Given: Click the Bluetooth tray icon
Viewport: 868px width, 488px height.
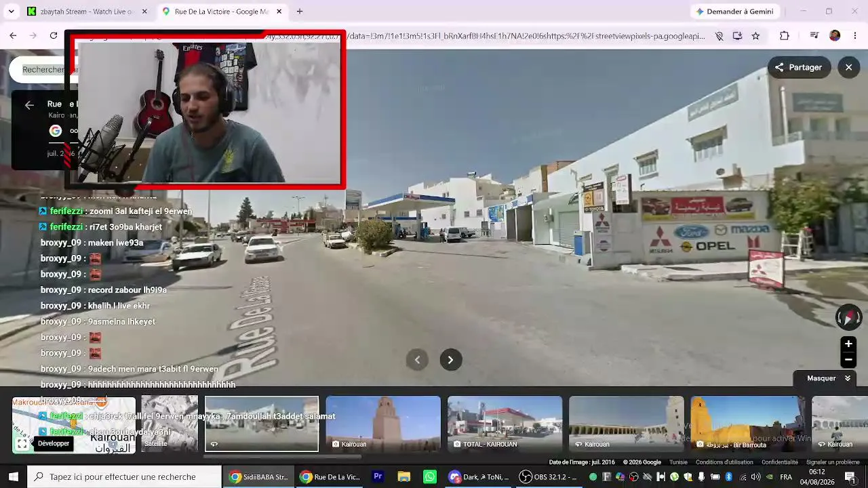Looking at the screenshot, I should (x=729, y=477).
